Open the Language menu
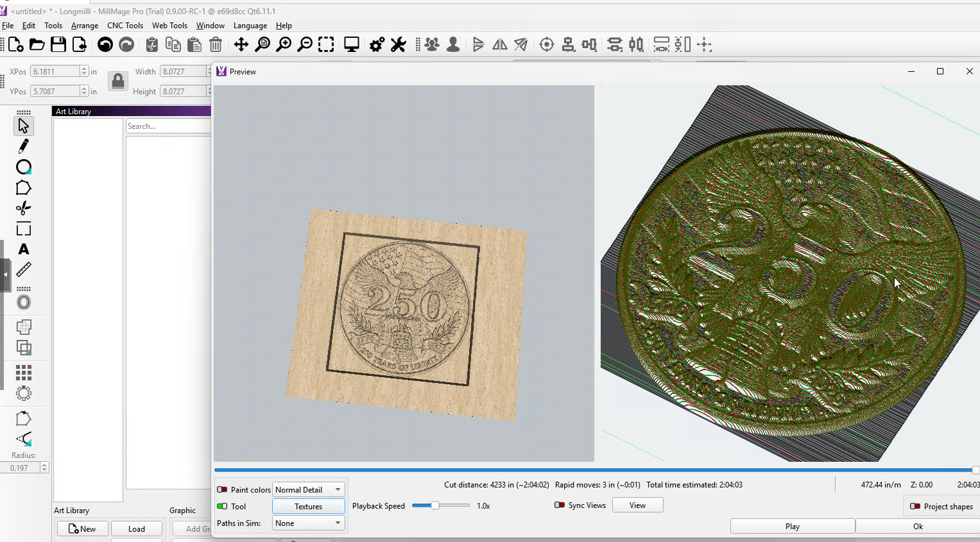This screenshot has width=980, height=542. [250, 26]
